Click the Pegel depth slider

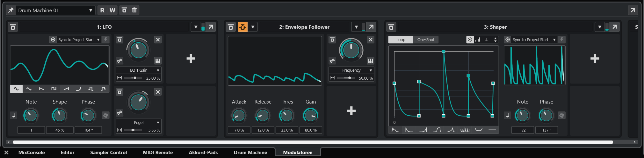pos(133,130)
